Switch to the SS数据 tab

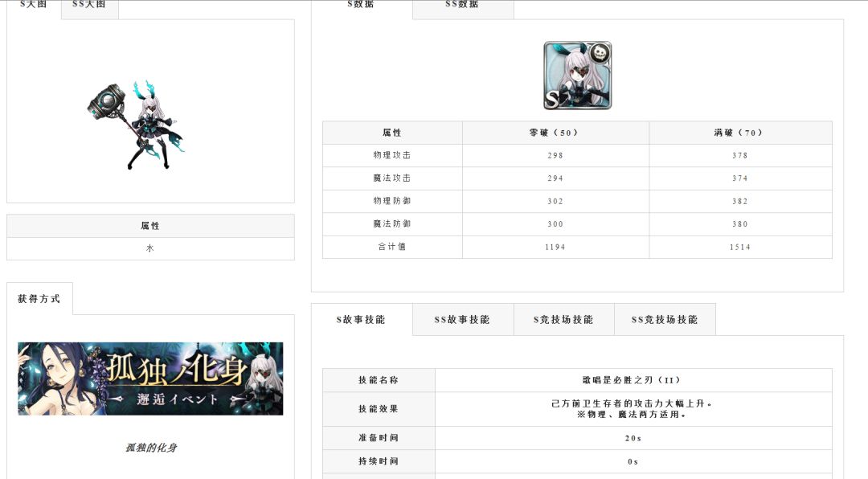pyautogui.click(x=463, y=9)
